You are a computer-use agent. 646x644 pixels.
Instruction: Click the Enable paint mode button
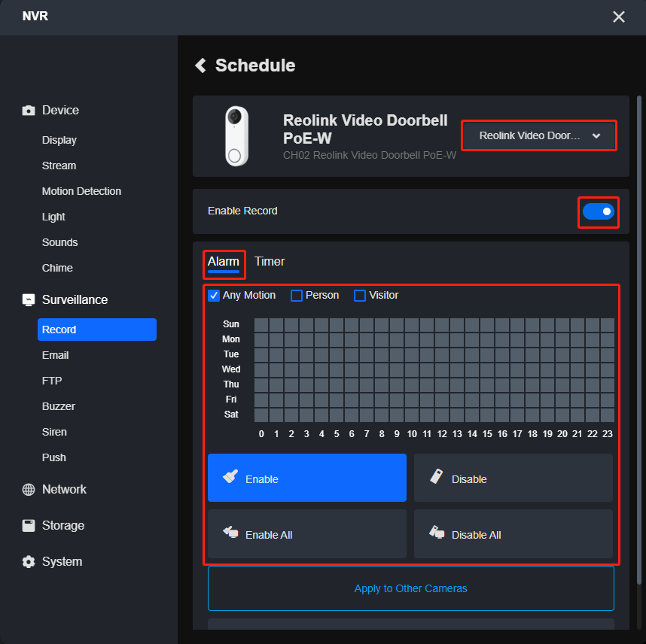coord(307,478)
